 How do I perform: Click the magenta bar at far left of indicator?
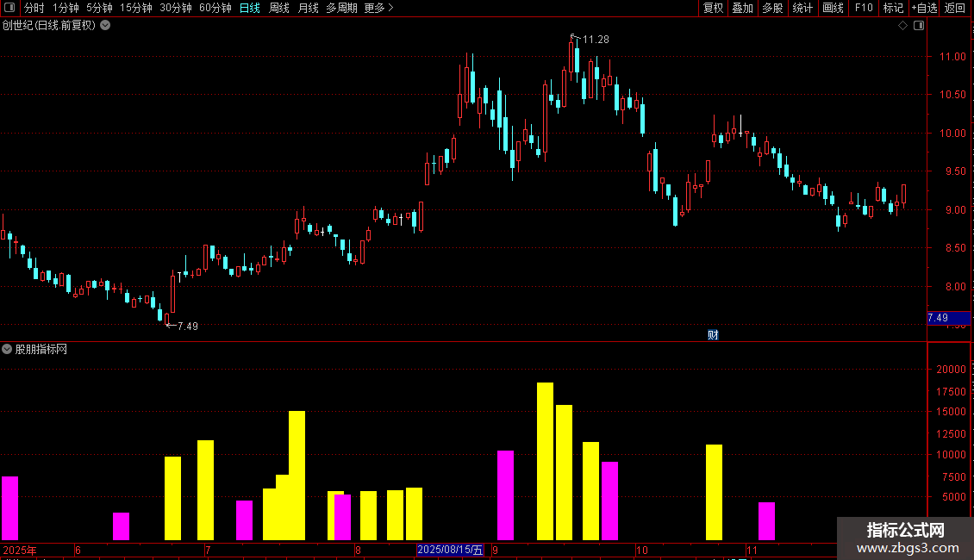tap(10, 508)
